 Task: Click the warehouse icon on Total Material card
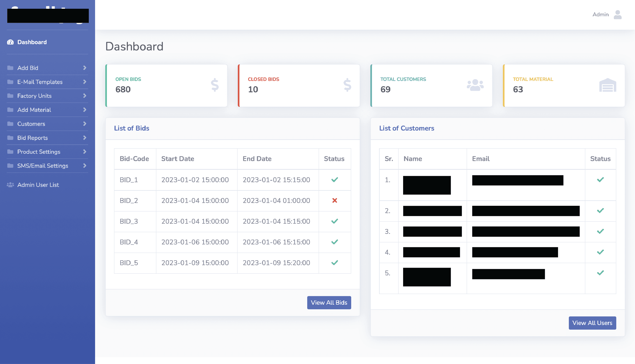[x=608, y=85]
